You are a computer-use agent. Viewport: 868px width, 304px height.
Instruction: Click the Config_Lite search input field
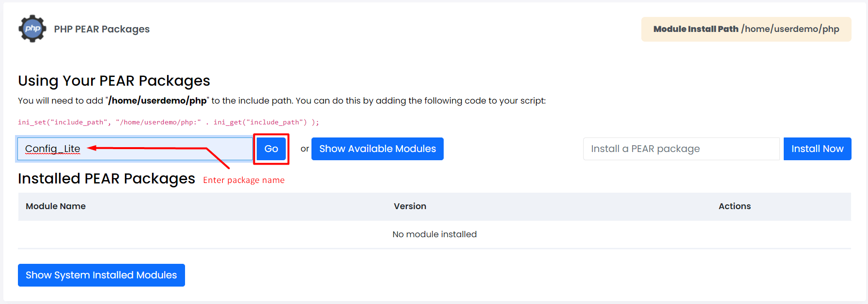135,149
